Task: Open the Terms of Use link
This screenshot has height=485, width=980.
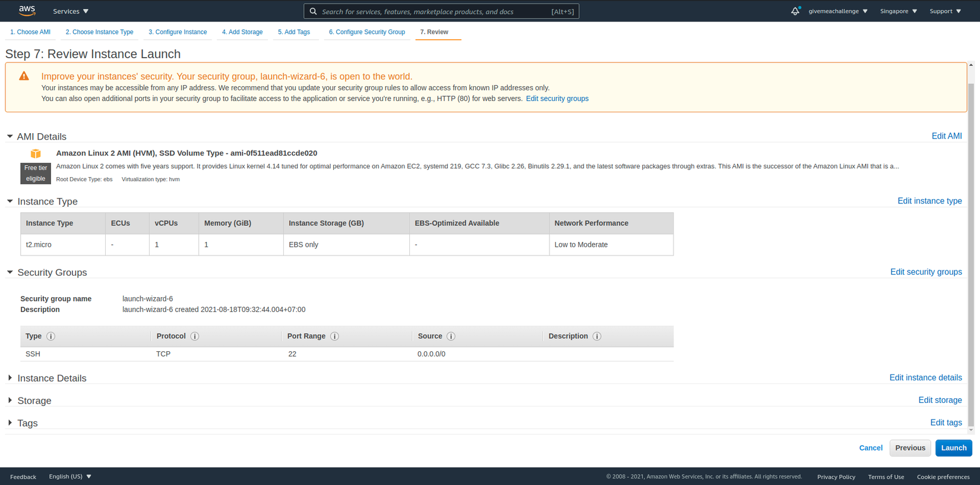Action: (x=886, y=477)
